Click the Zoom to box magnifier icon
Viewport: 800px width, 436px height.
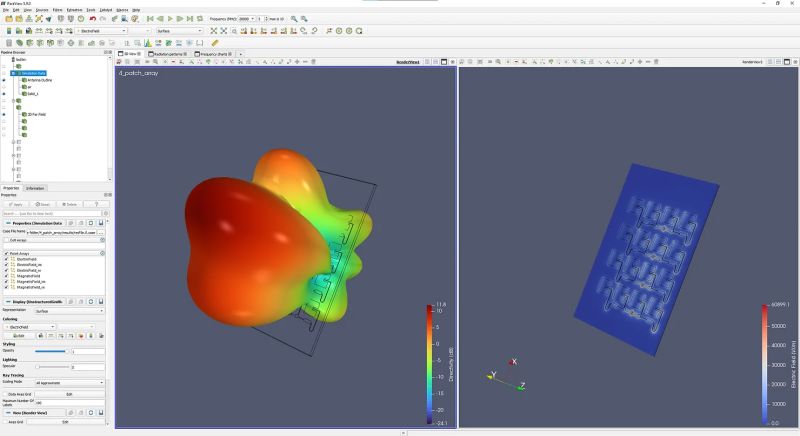coord(234,31)
